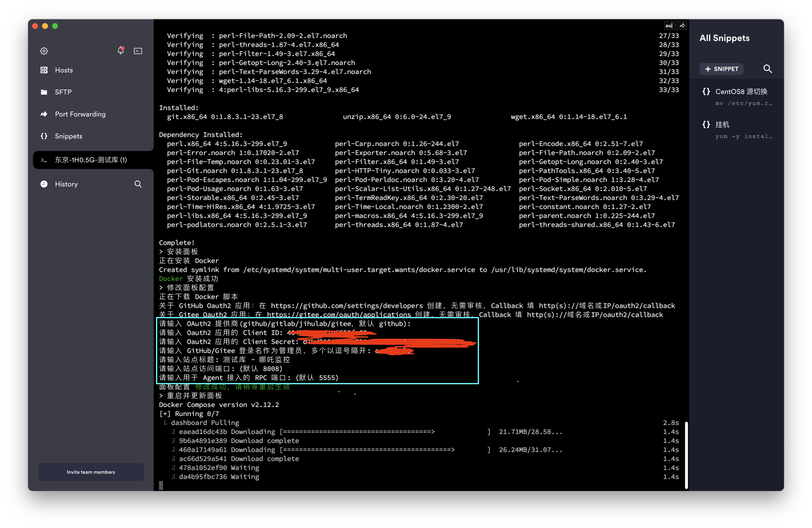This screenshot has width=812, height=528.
Task: Open the notifications bell
Action: (120, 50)
